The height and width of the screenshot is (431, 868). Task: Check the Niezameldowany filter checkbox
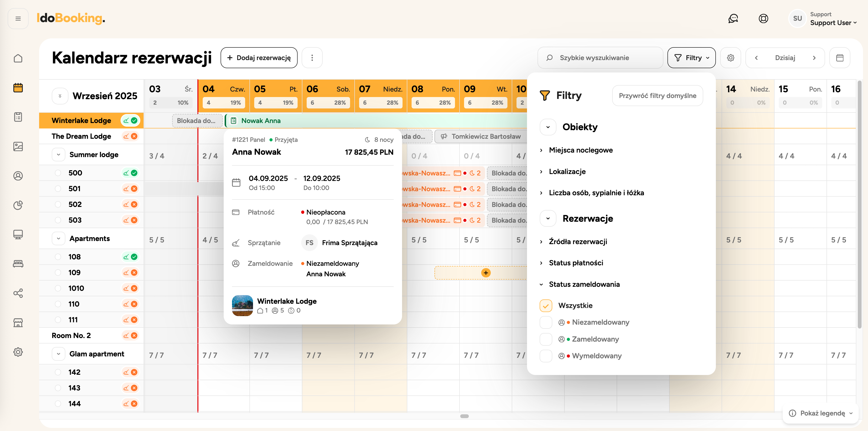click(x=546, y=322)
